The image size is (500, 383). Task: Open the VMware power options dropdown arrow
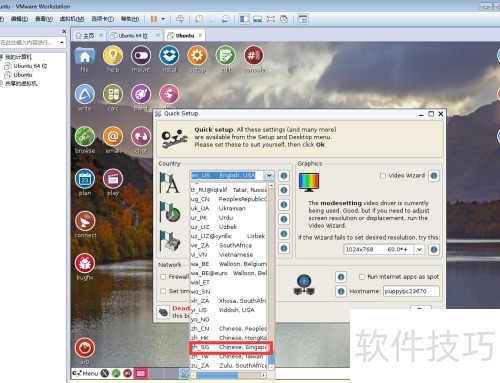(x=163, y=19)
